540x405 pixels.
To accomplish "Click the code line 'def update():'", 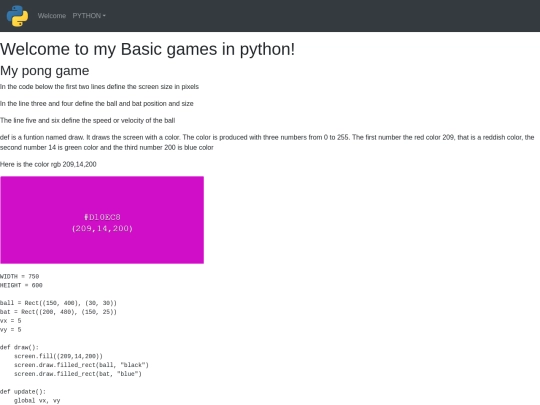I will [23, 392].
